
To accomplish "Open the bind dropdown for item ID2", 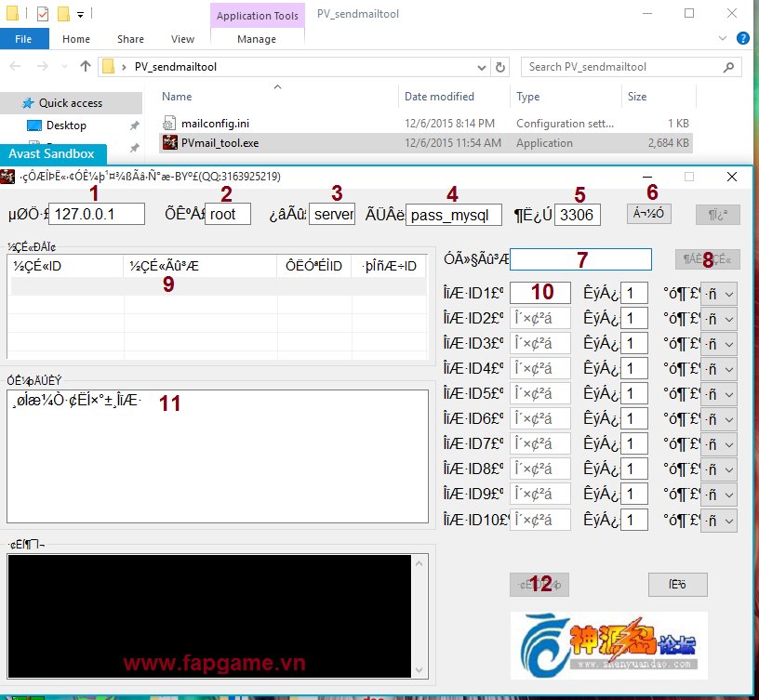I will 719,319.
